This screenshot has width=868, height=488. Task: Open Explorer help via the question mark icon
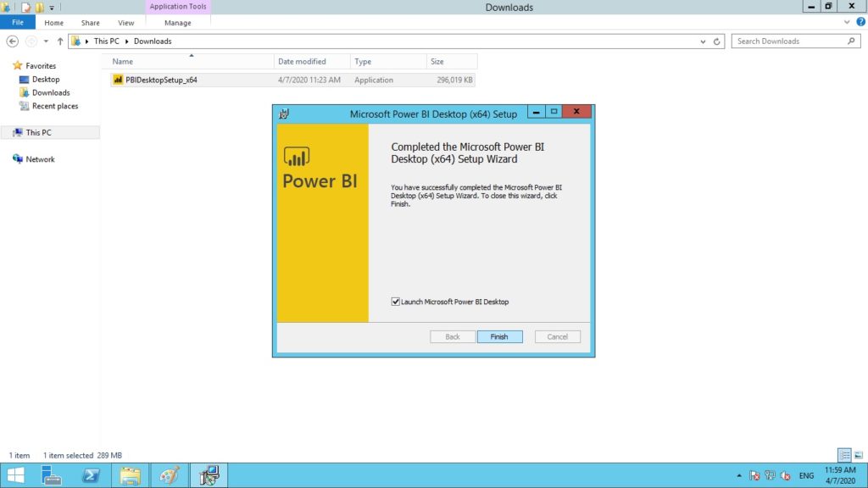[x=860, y=22]
